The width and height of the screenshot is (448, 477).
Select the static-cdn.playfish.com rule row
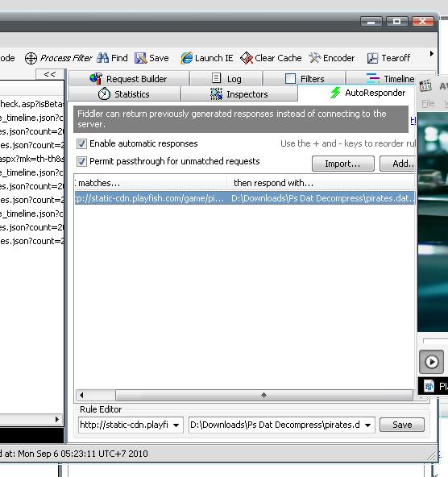[x=245, y=198]
